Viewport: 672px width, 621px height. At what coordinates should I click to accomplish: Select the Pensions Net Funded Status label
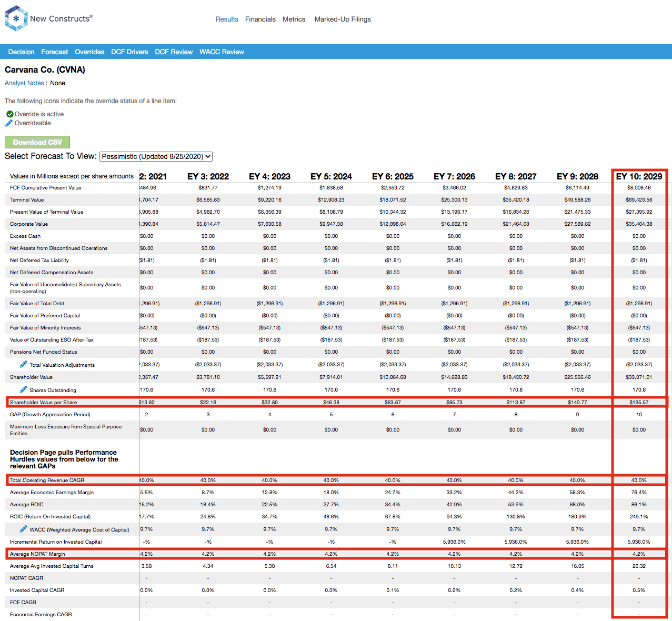pos(44,352)
